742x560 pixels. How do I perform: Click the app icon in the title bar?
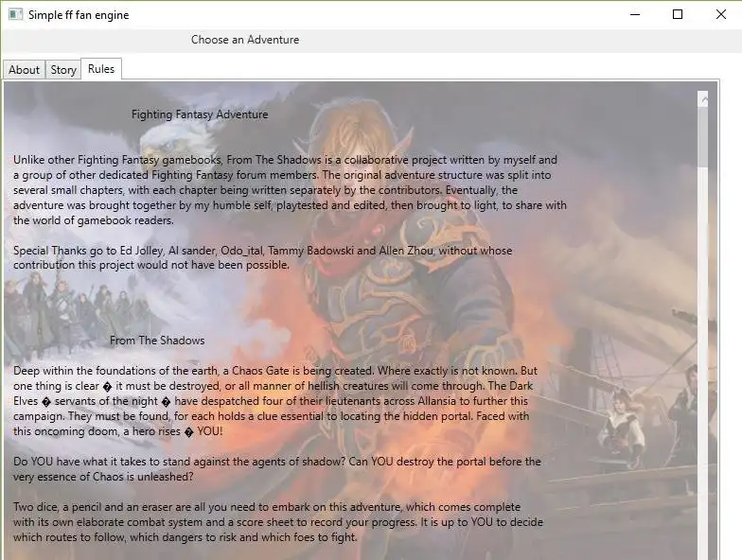(15, 14)
